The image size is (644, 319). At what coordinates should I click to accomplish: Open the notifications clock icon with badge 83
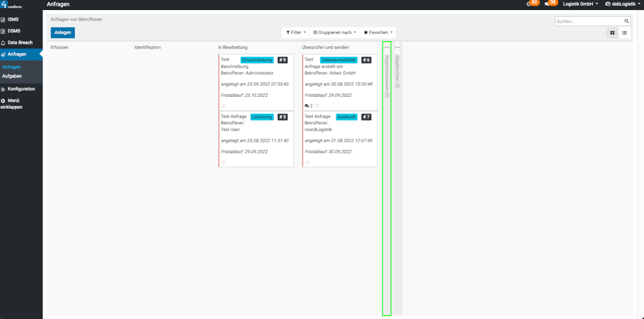pos(529,4)
